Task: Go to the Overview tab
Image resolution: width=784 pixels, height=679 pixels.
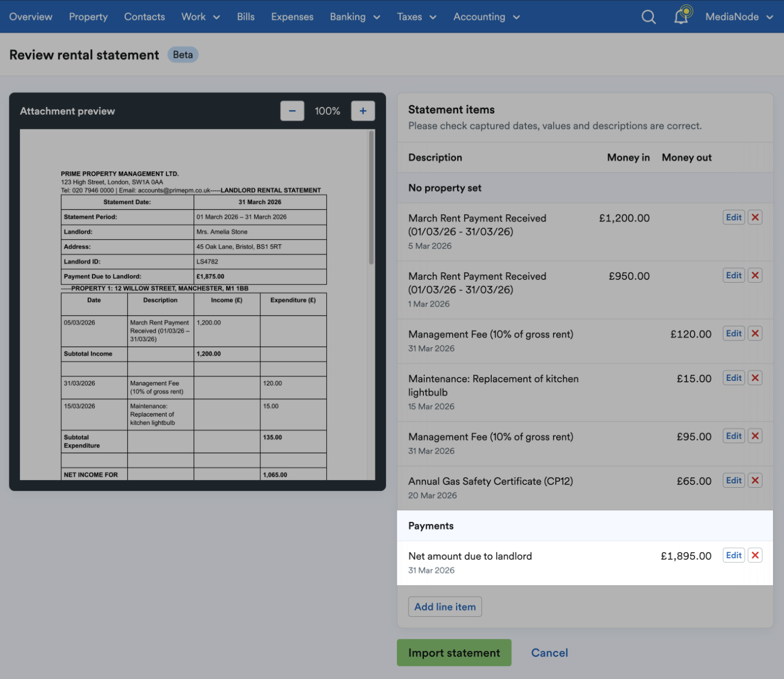Action: (x=31, y=17)
